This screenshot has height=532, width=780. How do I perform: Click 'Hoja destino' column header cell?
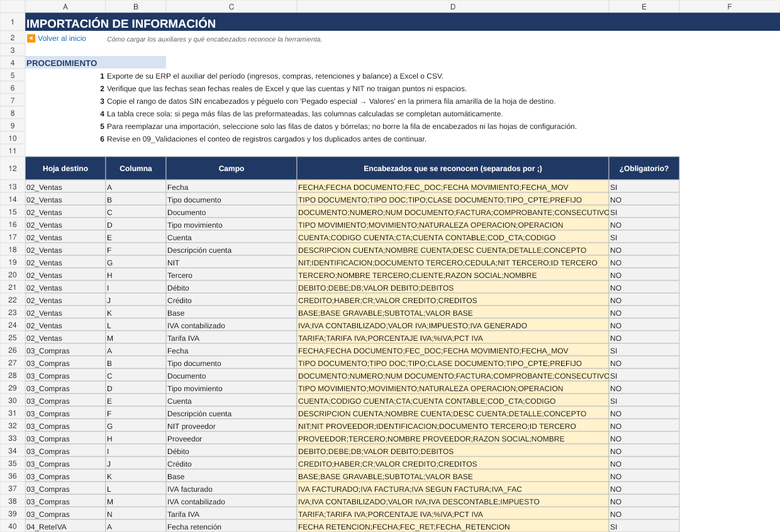pyautogui.click(x=65, y=169)
